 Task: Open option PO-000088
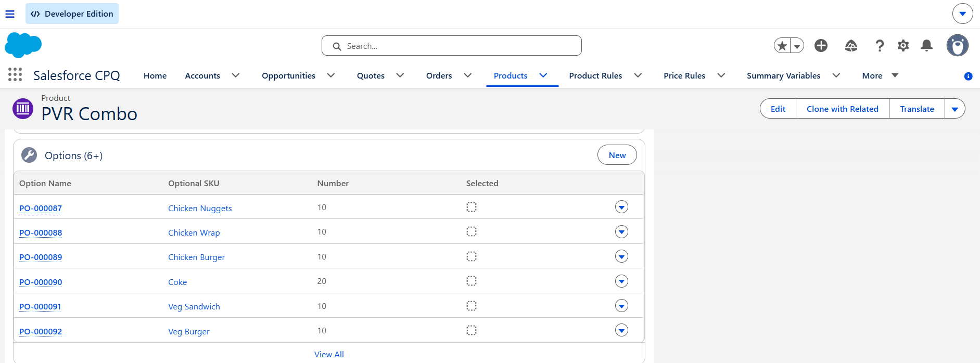pyautogui.click(x=41, y=232)
